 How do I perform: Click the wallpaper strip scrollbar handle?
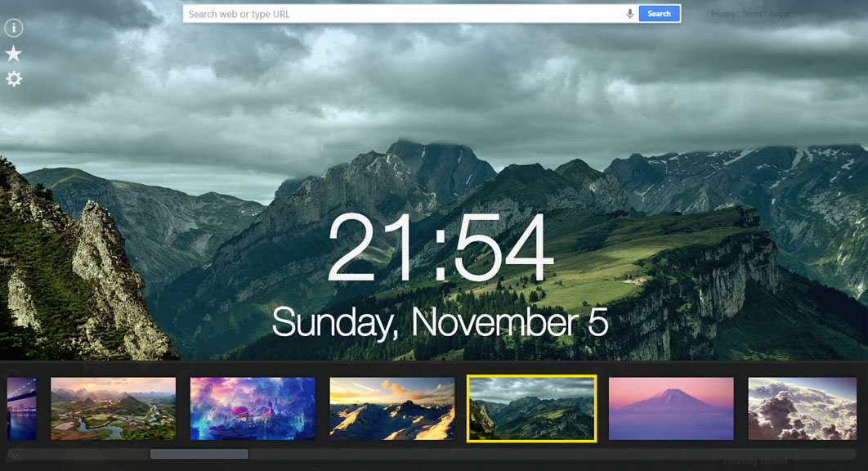click(199, 454)
